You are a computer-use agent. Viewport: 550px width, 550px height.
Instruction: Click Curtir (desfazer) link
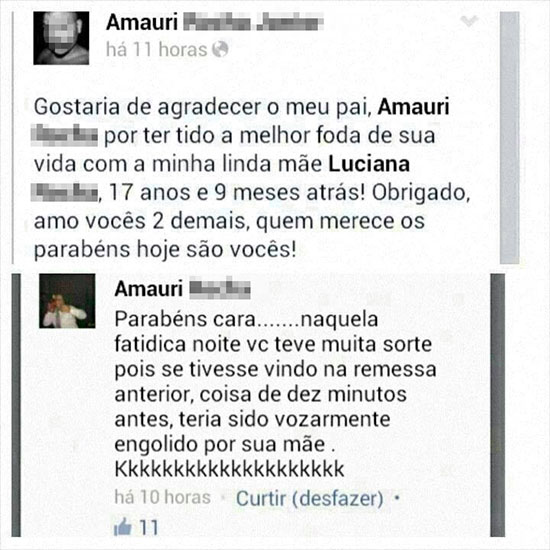310,498
